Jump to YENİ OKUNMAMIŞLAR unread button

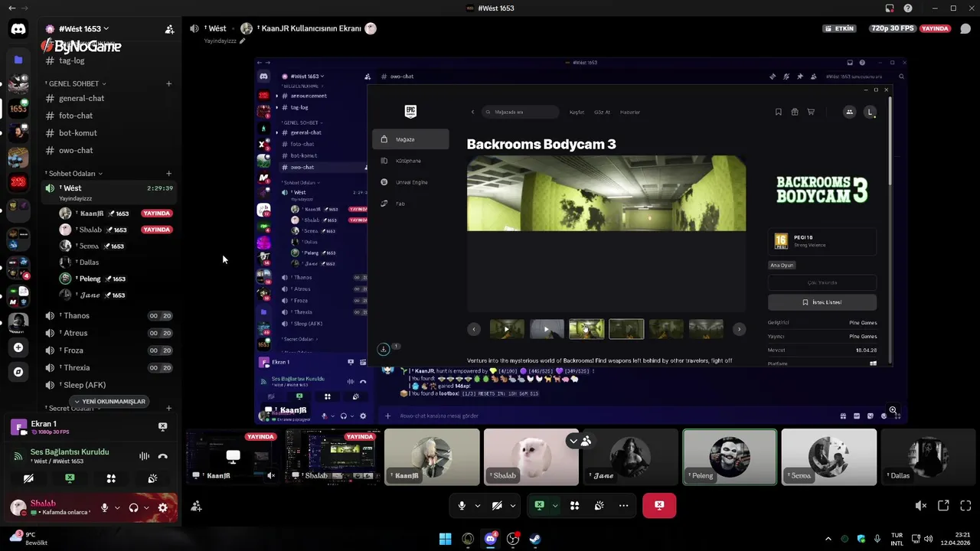click(109, 402)
